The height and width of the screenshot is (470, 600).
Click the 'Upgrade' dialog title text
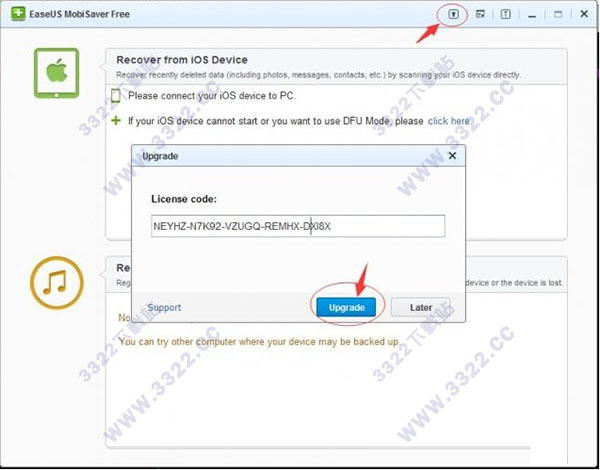[x=160, y=156]
